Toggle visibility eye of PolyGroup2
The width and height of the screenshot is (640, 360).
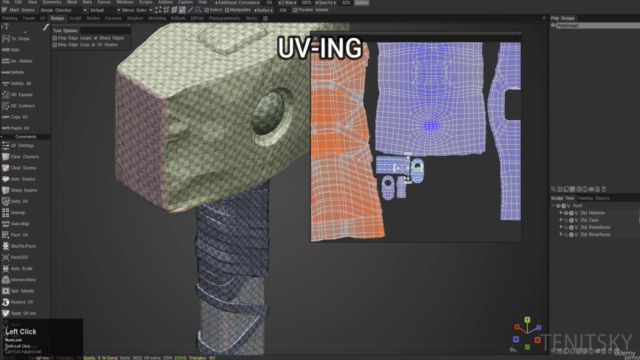click(553, 25)
